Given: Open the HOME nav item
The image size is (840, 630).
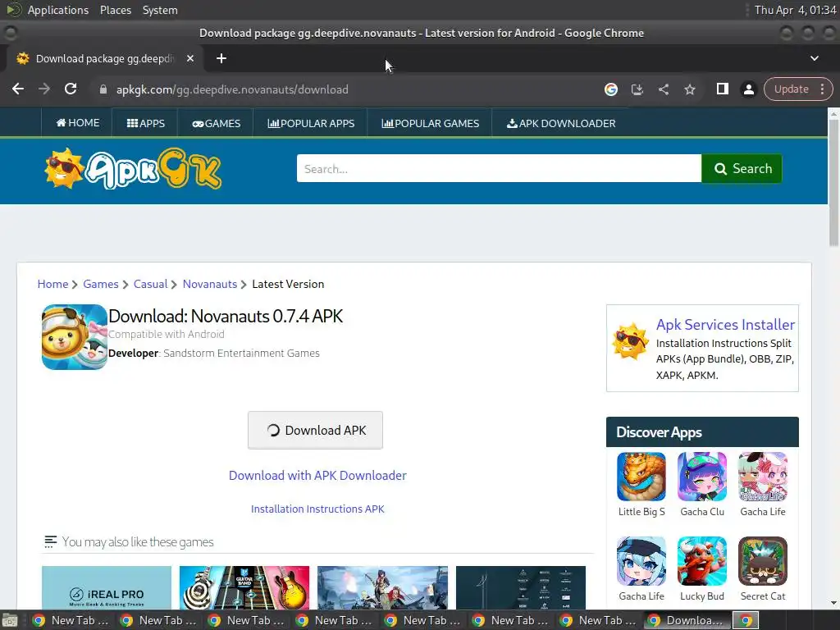Looking at the screenshot, I should coord(78,123).
